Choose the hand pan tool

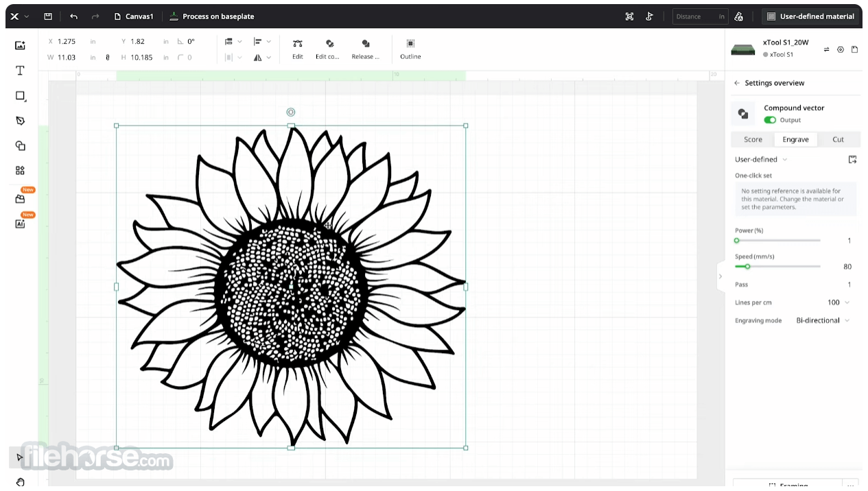pos(20,481)
